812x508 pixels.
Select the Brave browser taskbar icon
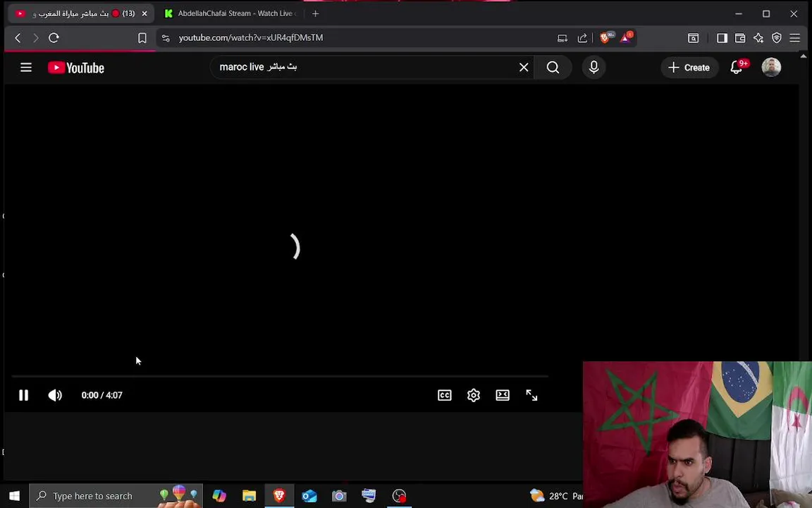tap(279, 496)
